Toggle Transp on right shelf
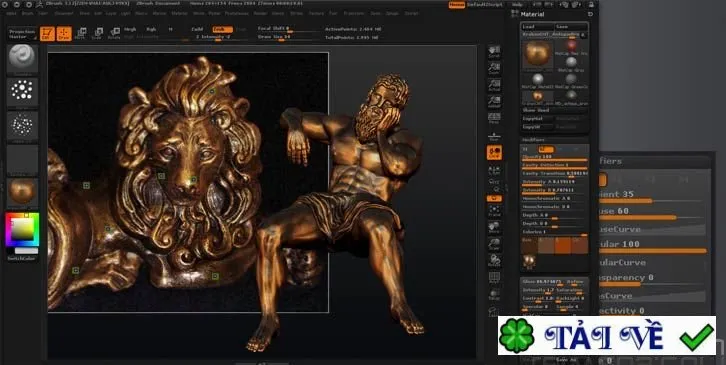 tap(494, 294)
